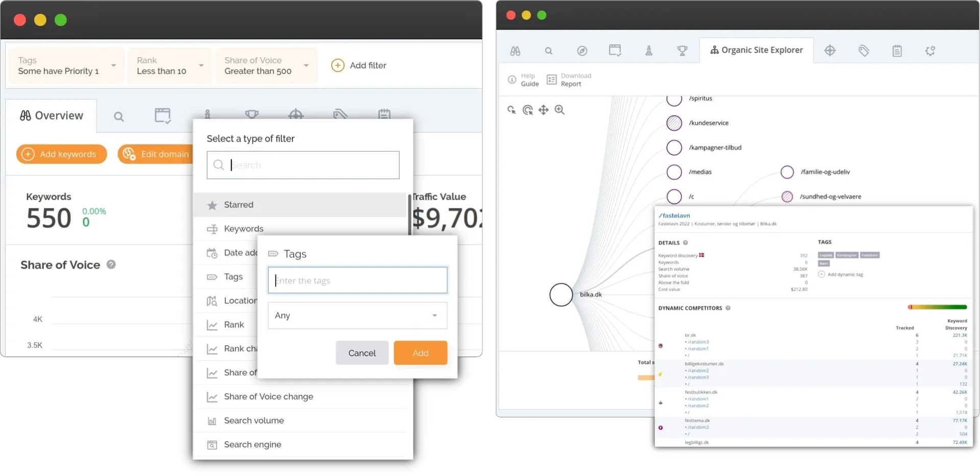Click the Add button in the Tags dialog

click(420, 352)
